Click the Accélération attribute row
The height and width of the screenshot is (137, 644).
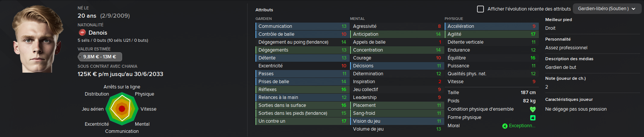(491, 26)
